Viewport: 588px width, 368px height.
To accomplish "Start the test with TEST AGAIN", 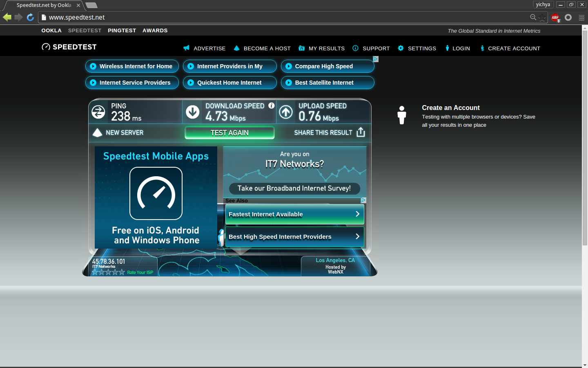I will pos(229,133).
